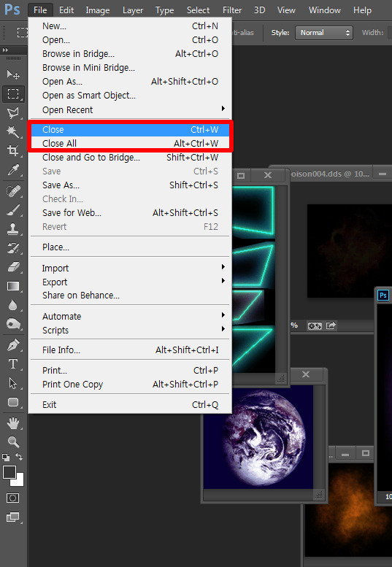Choose Open as Smart Object...
This screenshot has width=392, height=567.
[x=130, y=96]
